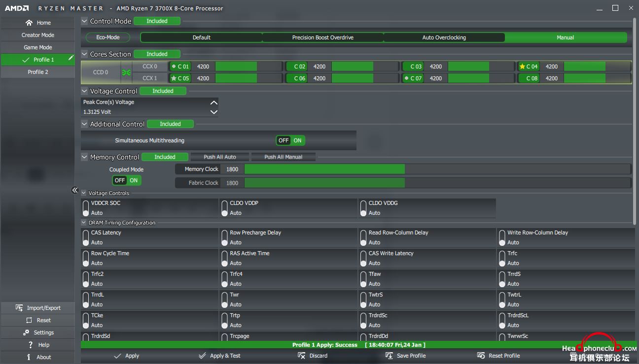639x364 pixels.
Task: Toggle CAS Latency auto switch
Action: tap(86, 237)
